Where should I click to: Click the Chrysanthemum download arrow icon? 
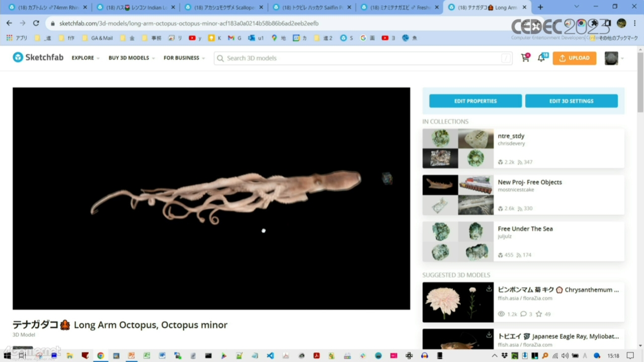(489, 289)
